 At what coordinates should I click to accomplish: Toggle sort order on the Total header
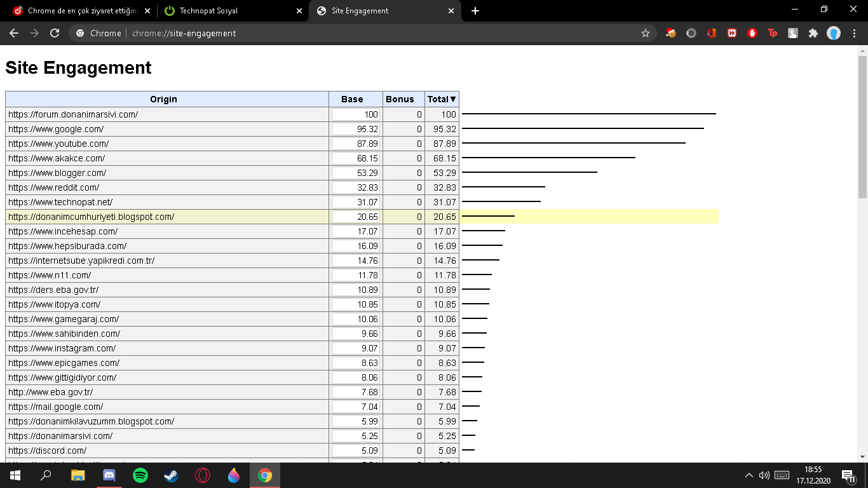442,99
